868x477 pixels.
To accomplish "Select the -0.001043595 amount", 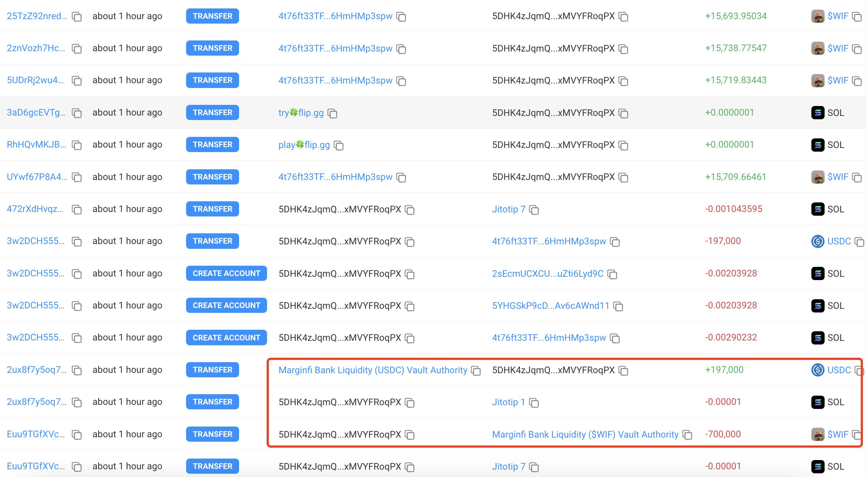I will point(733,209).
